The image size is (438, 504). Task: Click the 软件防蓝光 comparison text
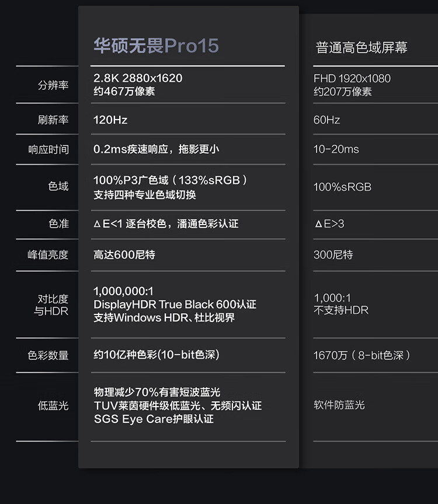(x=339, y=405)
